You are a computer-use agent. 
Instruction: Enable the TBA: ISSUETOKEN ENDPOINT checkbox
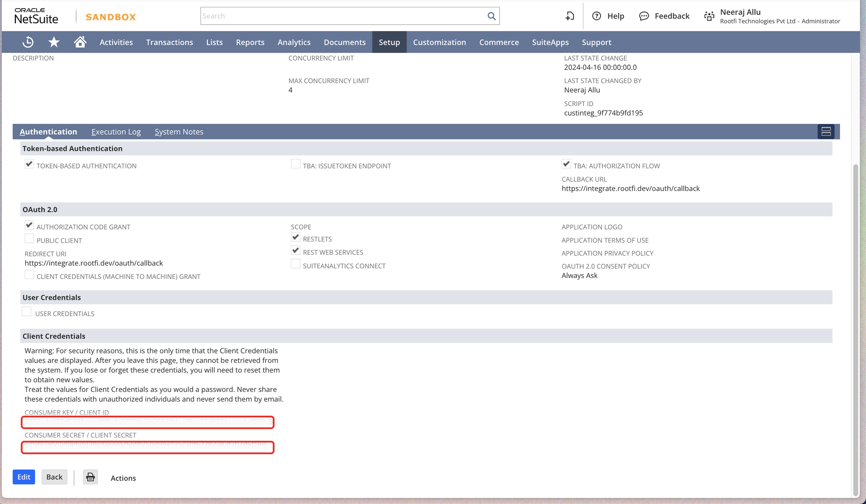pos(296,164)
